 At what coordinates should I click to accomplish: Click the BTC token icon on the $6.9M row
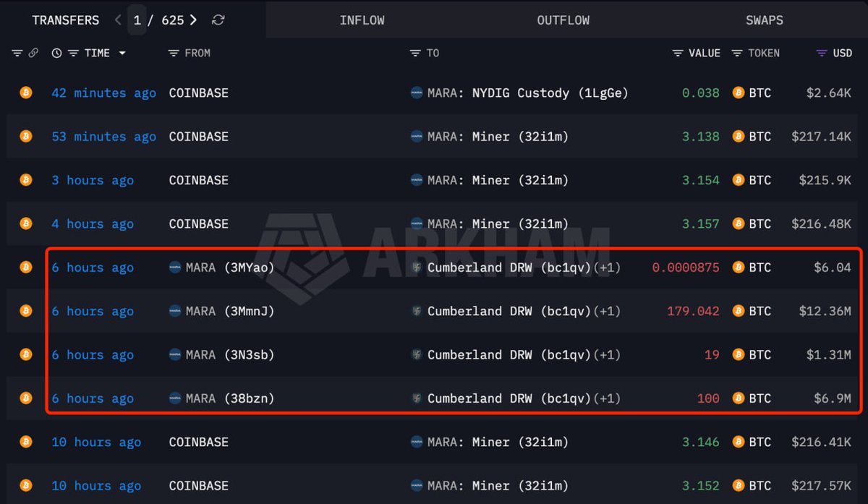coord(739,398)
